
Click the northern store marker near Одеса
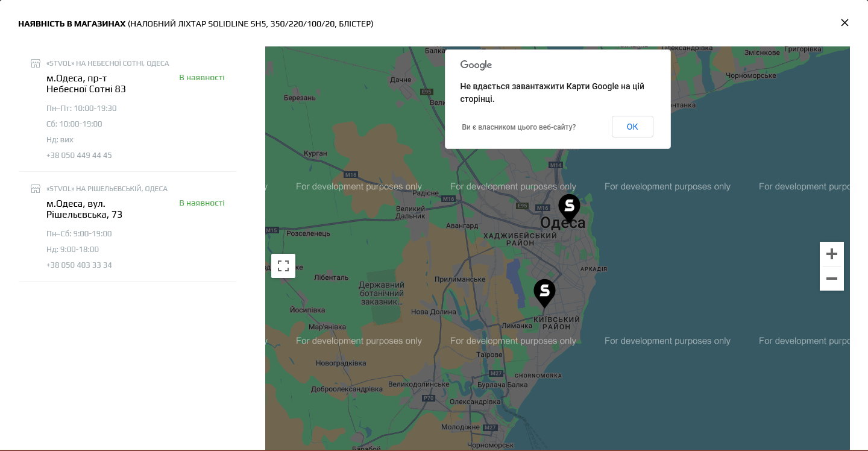[569, 207]
